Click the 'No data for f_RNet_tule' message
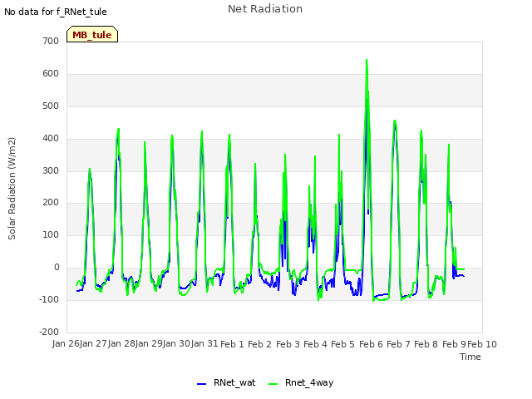Screen dimensions: 532x399 [56, 12]
